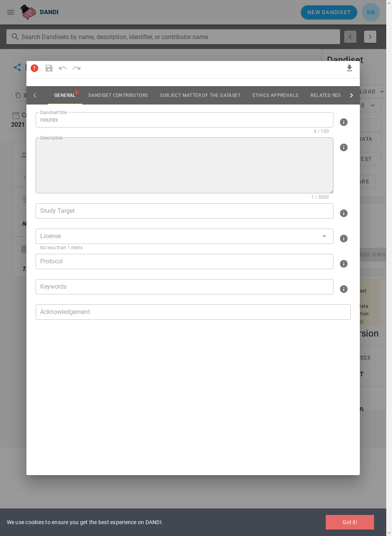Open the License dropdown
392x536 pixels.
(x=185, y=236)
